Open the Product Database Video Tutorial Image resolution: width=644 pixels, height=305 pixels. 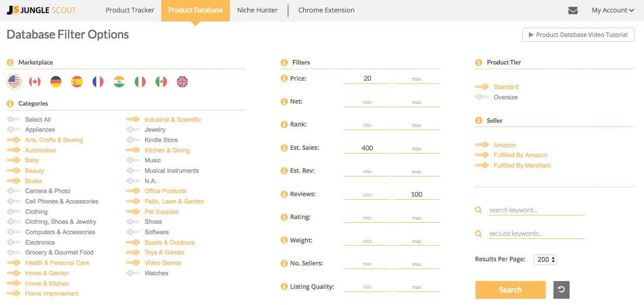(577, 34)
